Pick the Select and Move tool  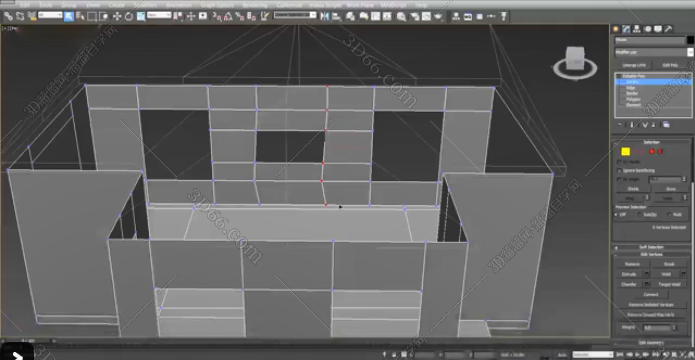[x=117, y=16]
